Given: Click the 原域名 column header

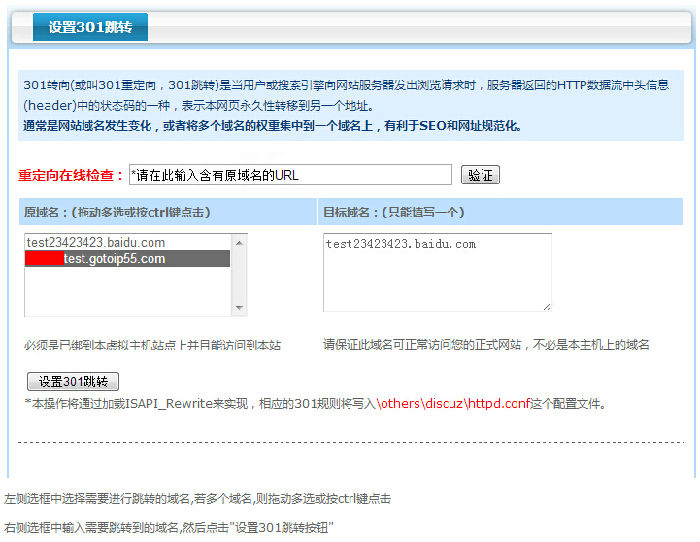Looking at the screenshot, I should tap(117, 212).
